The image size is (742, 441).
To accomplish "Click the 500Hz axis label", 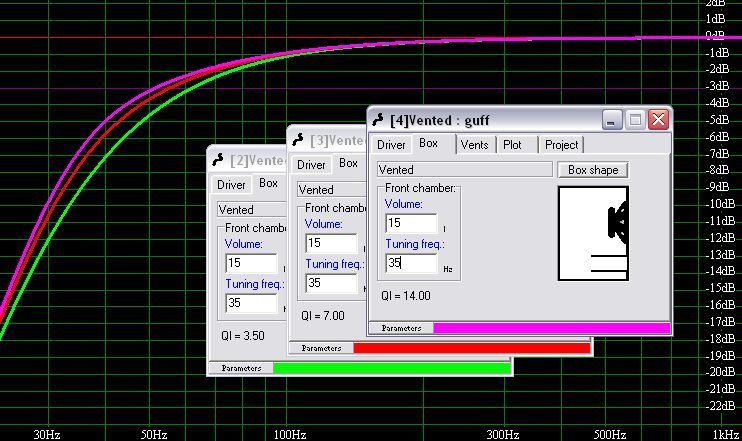I will (610, 434).
